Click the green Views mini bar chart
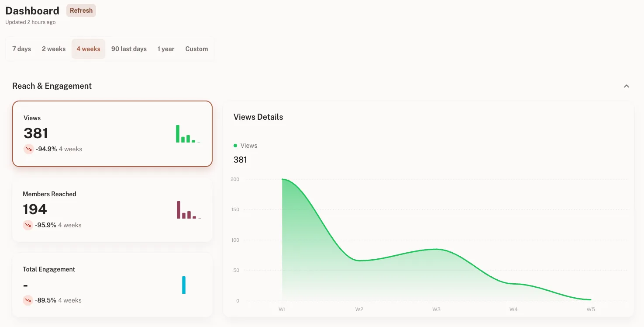The image size is (644, 327). pos(188,134)
